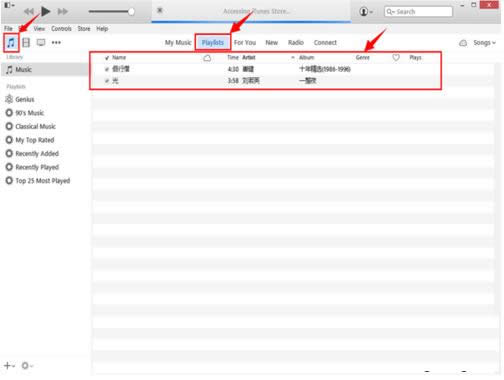Screen dimensions: 504x380
Task: Switch to the New tab
Action: coord(271,43)
